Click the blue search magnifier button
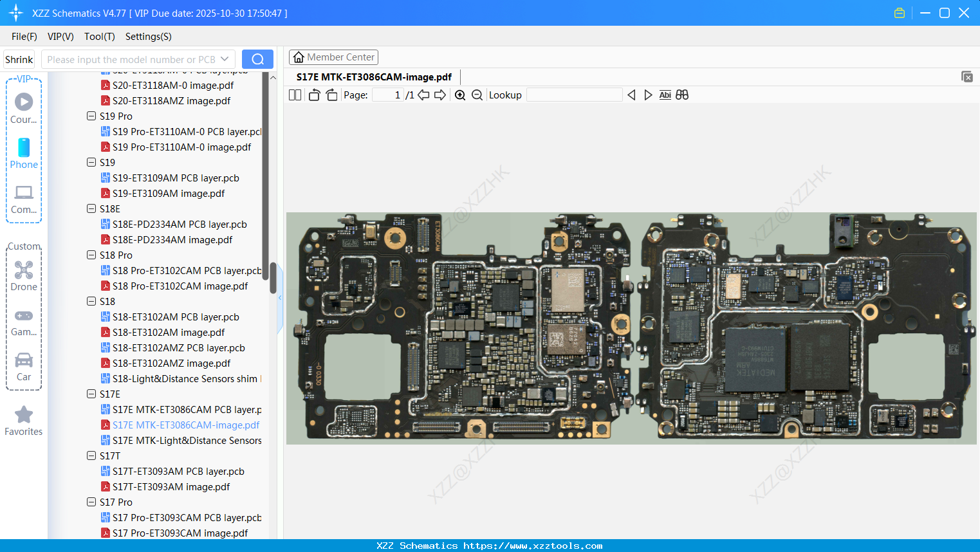980x552 pixels. tap(257, 59)
